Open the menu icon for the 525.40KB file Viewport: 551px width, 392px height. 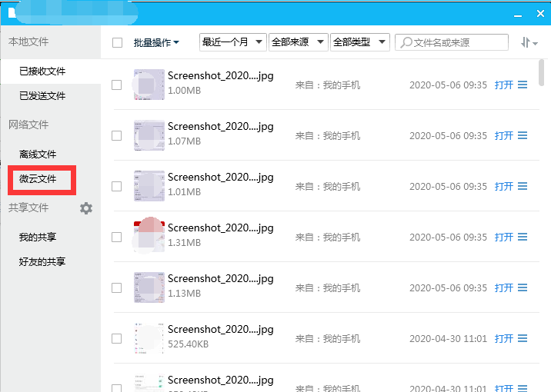pyautogui.click(x=523, y=339)
